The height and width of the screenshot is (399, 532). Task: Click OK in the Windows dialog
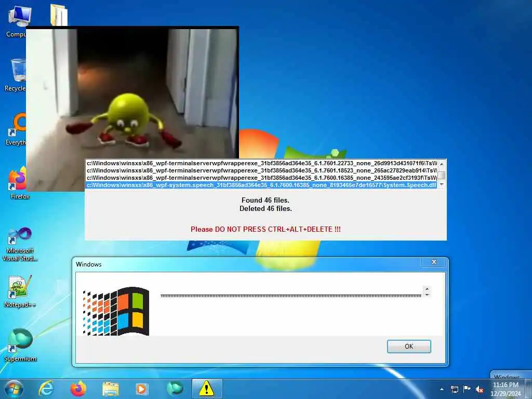[x=409, y=347]
